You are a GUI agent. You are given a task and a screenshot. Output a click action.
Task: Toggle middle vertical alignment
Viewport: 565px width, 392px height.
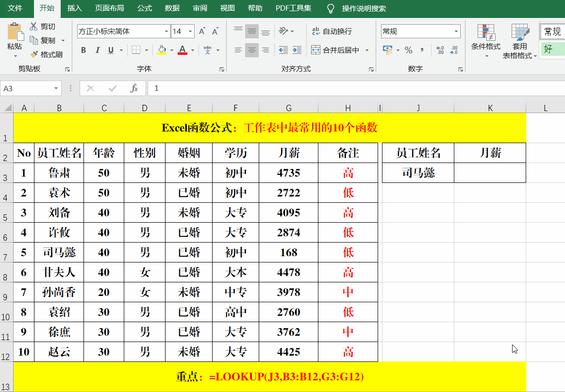(x=252, y=32)
